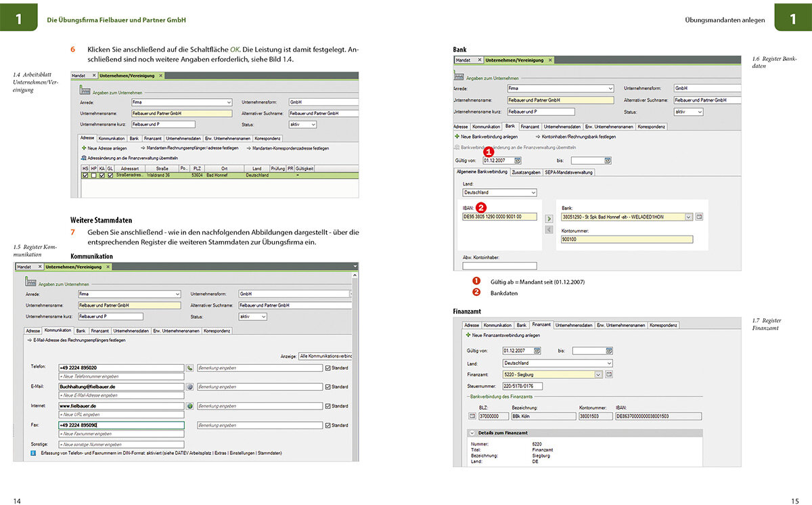Open the bis calendar in Finanzamt screenshot
This screenshot has height=505, width=812.
coord(608,351)
